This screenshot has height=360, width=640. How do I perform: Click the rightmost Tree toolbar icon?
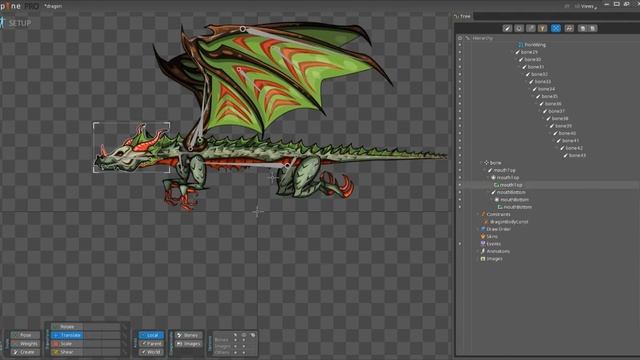pos(593,28)
